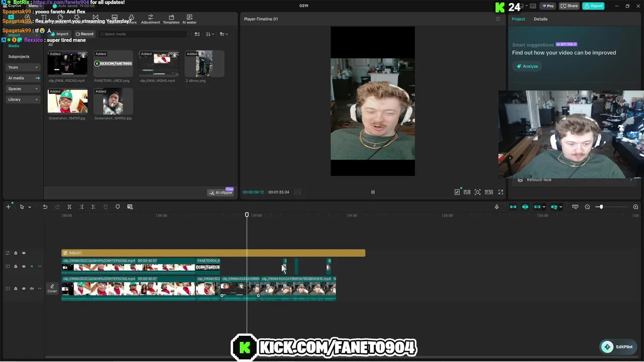Click the Full quality preview icon

[467, 192]
